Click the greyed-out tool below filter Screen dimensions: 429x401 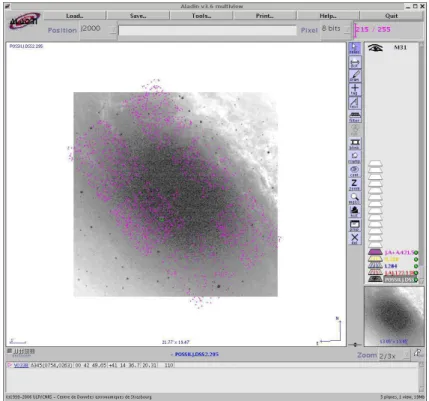354,130
